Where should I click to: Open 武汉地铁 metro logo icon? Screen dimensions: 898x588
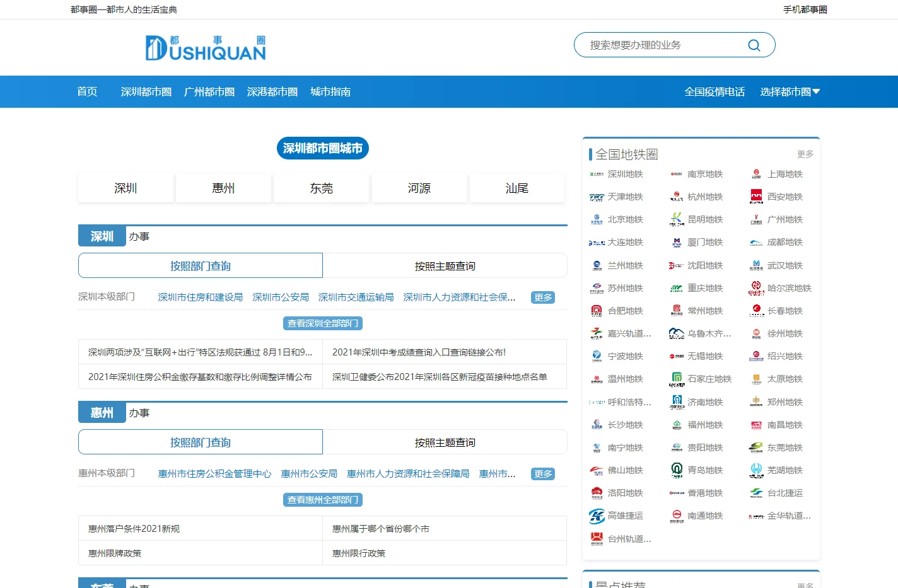pyautogui.click(x=756, y=265)
